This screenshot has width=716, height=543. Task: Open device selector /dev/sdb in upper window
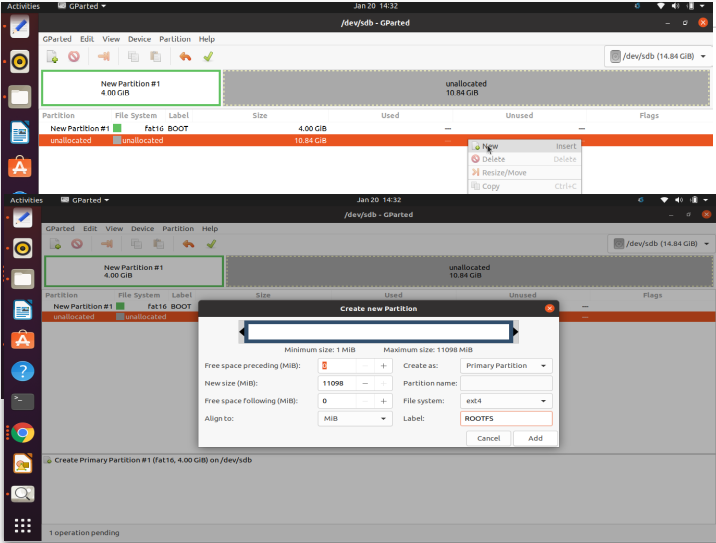(x=658, y=56)
